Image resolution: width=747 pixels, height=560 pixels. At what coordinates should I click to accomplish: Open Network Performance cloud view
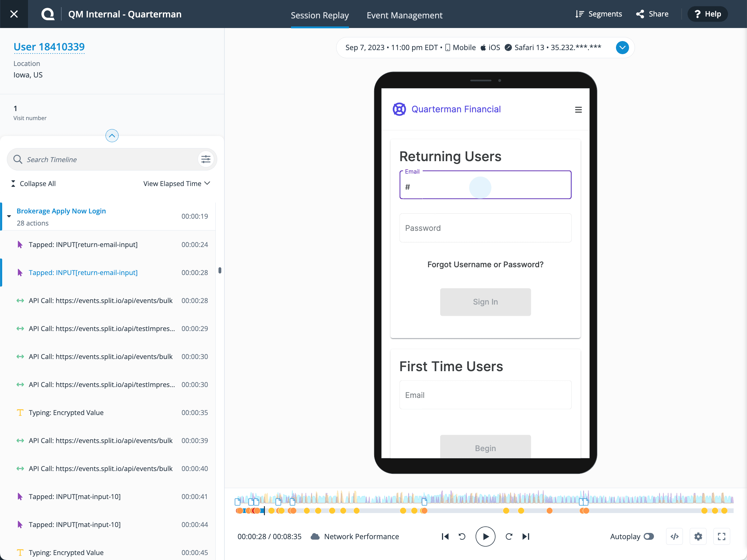coord(355,536)
